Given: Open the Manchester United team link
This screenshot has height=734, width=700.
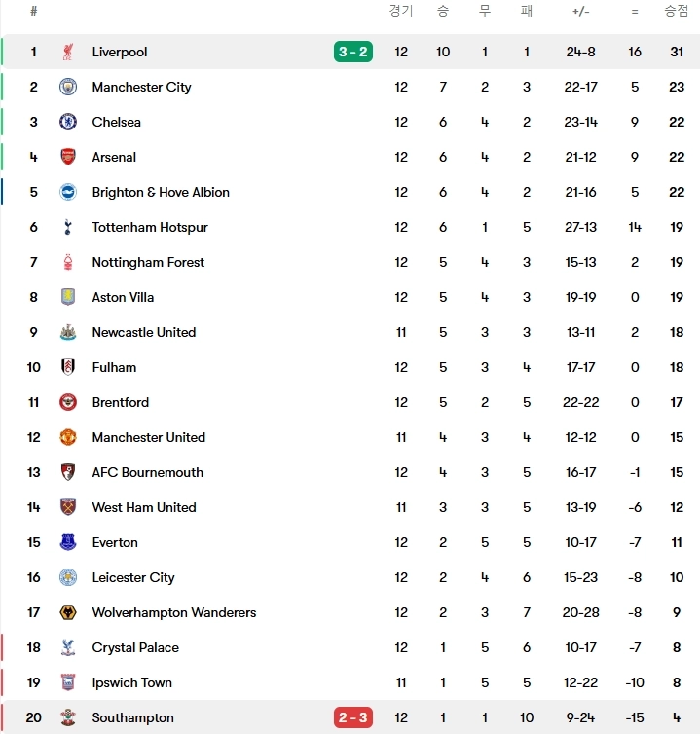Looking at the screenshot, I should (x=149, y=437).
